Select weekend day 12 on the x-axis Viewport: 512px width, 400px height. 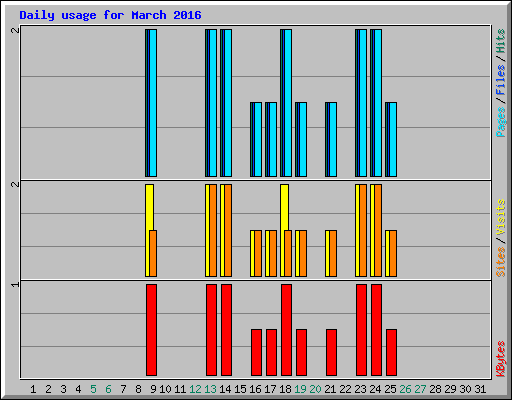(x=195, y=389)
